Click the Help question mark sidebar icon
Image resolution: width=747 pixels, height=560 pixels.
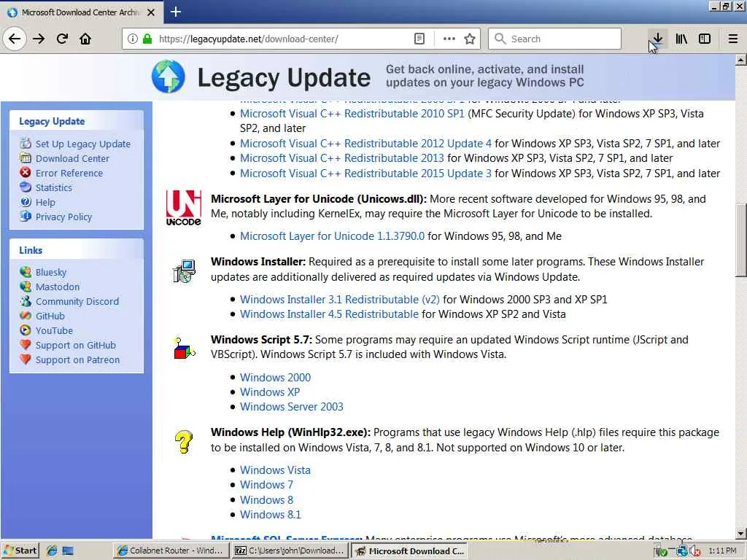(x=26, y=202)
